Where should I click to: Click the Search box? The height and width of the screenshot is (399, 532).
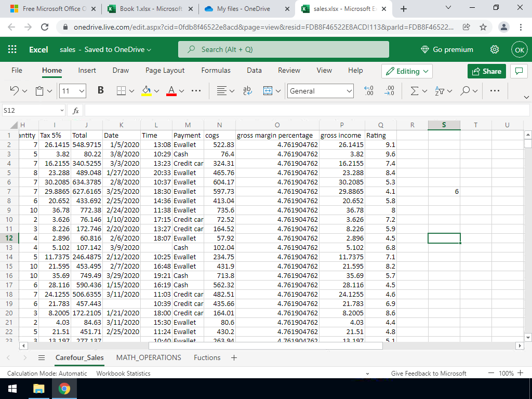point(283,49)
